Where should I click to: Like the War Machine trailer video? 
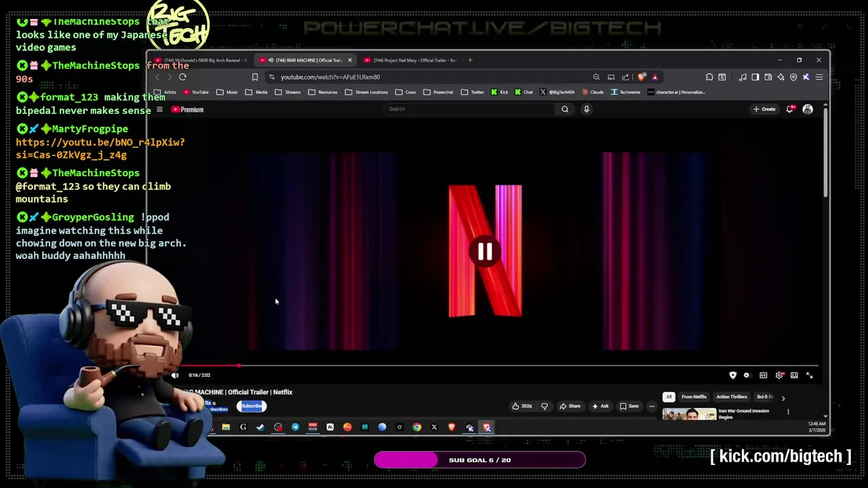click(522, 406)
